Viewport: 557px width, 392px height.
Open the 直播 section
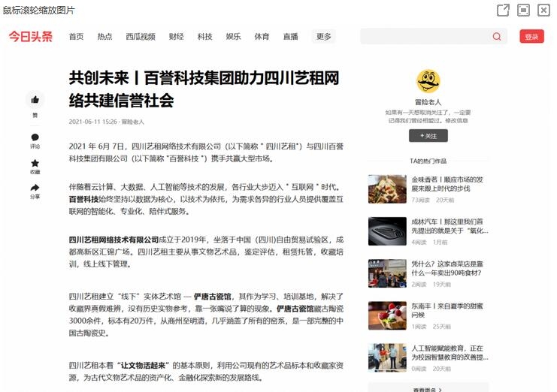click(x=291, y=37)
